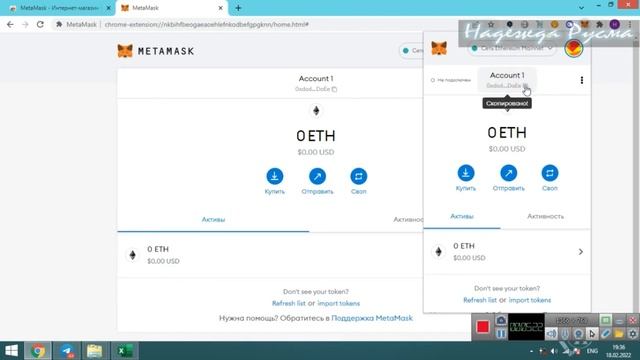Screen dimensions: 640x360
Task: Open Excel from the taskbar
Action: (x=124, y=351)
